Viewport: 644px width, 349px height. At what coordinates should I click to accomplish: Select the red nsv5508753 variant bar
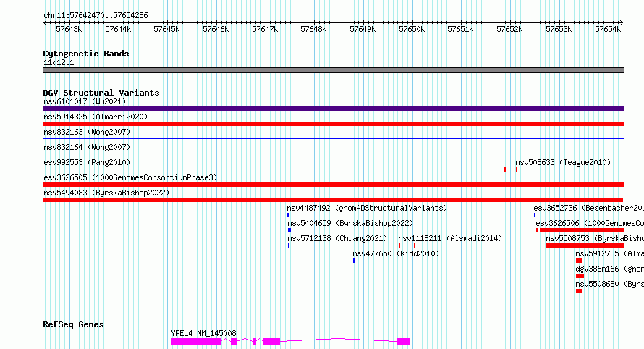point(585,245)
